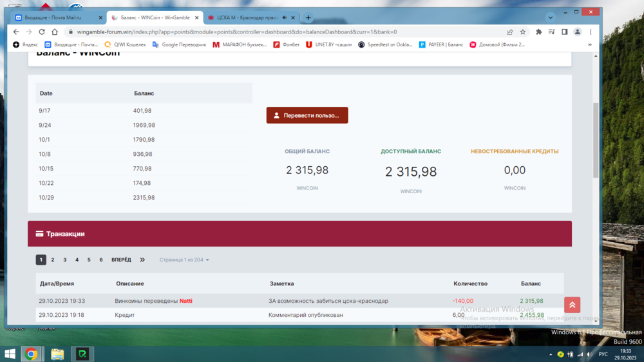Open the Speedtest by Ookla bookmark
This screenshot has height=362, width=644.
(384, 44)
